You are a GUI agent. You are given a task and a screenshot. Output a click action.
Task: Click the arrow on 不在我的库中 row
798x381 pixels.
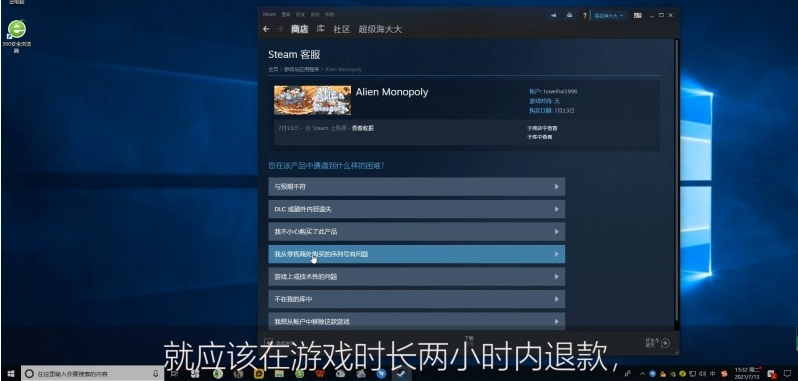(x=556, y=299)
